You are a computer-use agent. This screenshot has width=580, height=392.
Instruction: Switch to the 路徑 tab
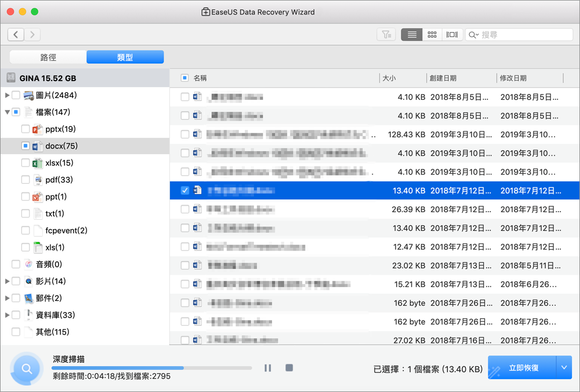pyautogui.click(x=48, y=57)
